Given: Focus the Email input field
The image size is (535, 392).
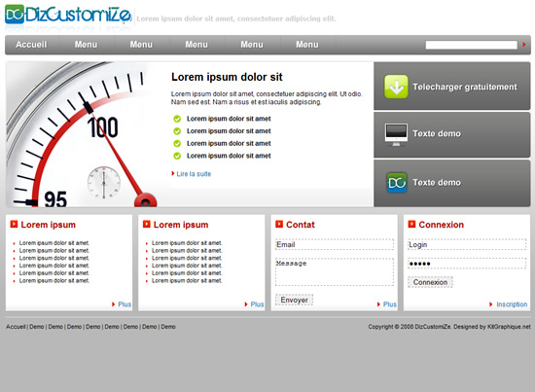Looking at the screenshot, I should (x=335, y=244).
